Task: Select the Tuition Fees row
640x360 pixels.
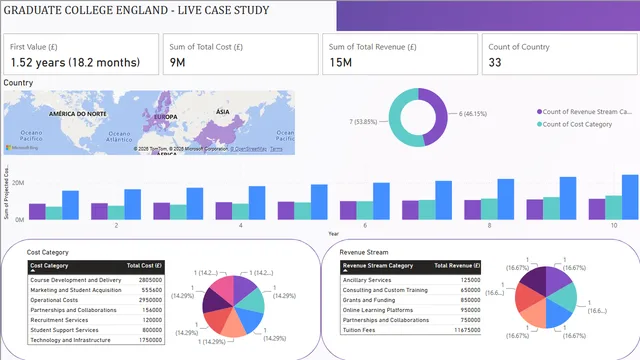Action: pos(411,330)
